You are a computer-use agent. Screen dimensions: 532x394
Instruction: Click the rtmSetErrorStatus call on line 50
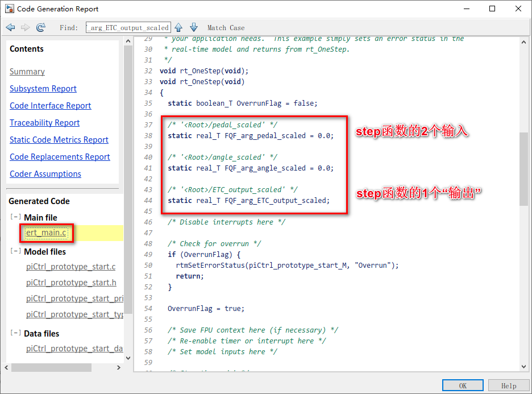287,266
